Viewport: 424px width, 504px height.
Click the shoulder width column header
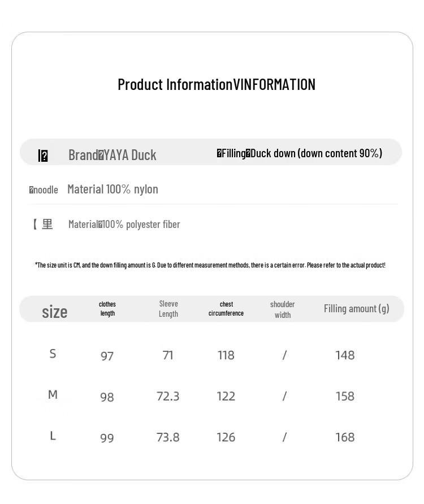[283, 309]
